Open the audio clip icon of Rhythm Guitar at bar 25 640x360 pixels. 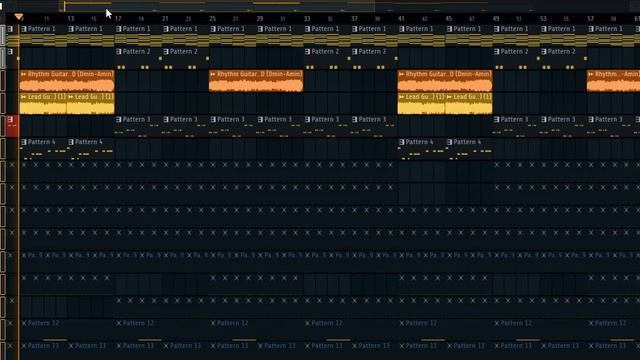(x=212, y=74)
